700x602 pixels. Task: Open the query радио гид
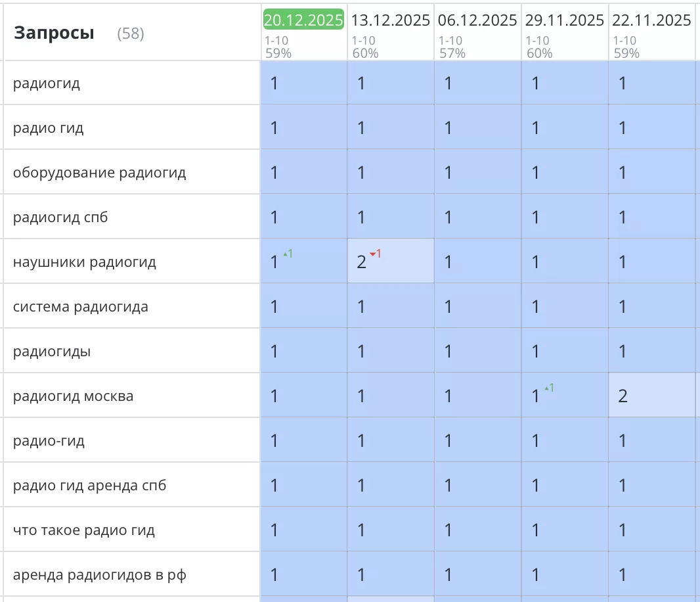tap(49, 127)
